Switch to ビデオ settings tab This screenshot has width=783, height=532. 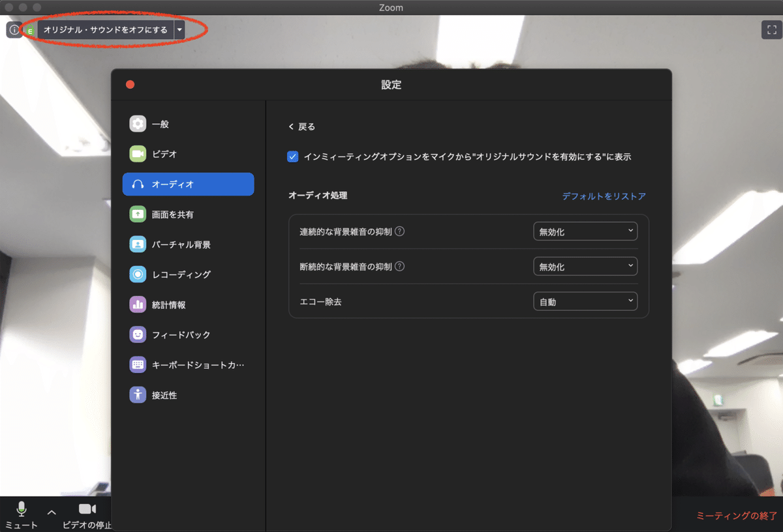click(189, 154)
